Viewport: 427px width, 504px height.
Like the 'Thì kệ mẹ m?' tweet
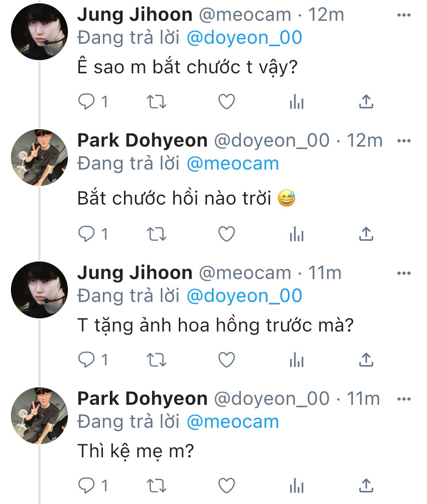coord(226,486)
